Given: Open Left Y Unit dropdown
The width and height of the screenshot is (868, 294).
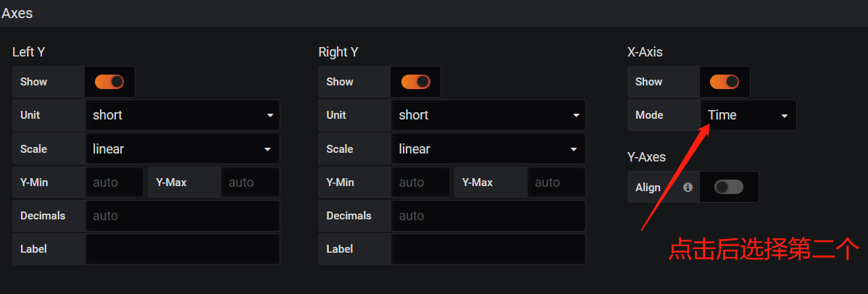Looking at the screenshot, I should click(182, 115).
